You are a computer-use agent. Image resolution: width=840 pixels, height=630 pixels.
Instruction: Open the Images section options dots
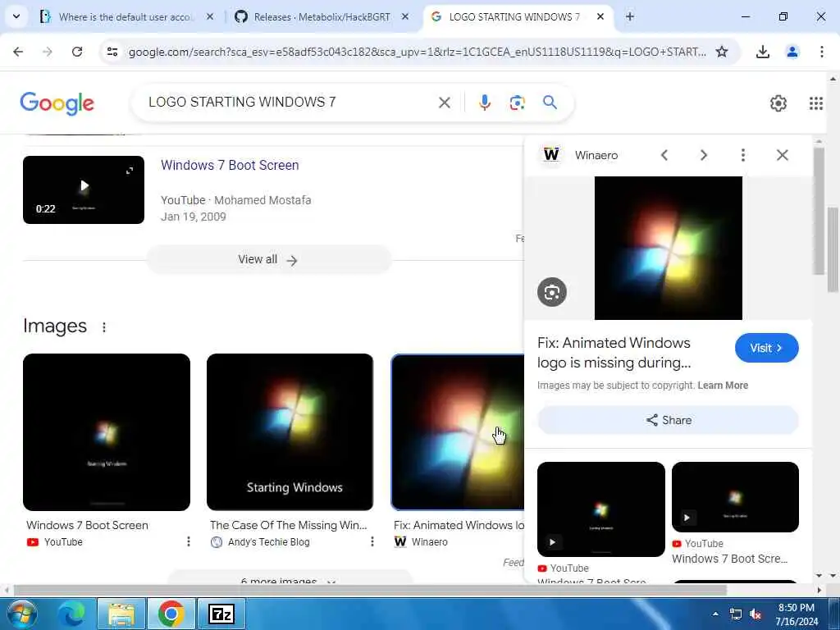[x=104, y=326]
